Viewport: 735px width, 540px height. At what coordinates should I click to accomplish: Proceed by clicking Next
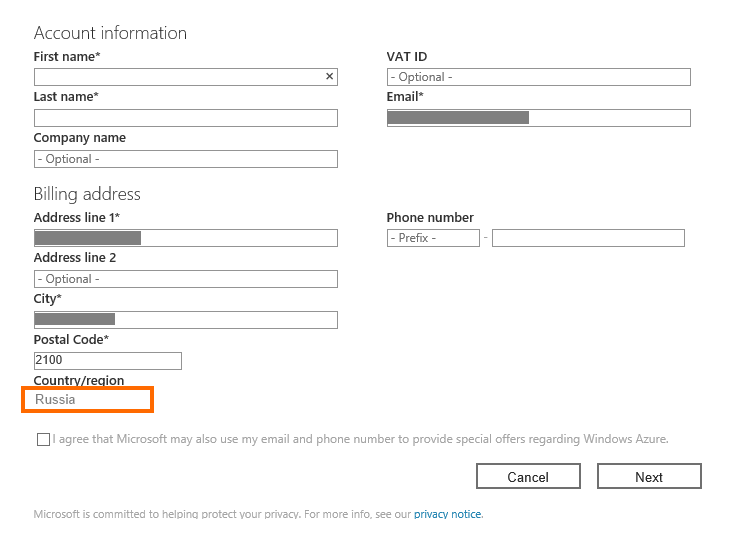[x=649, y=476]
